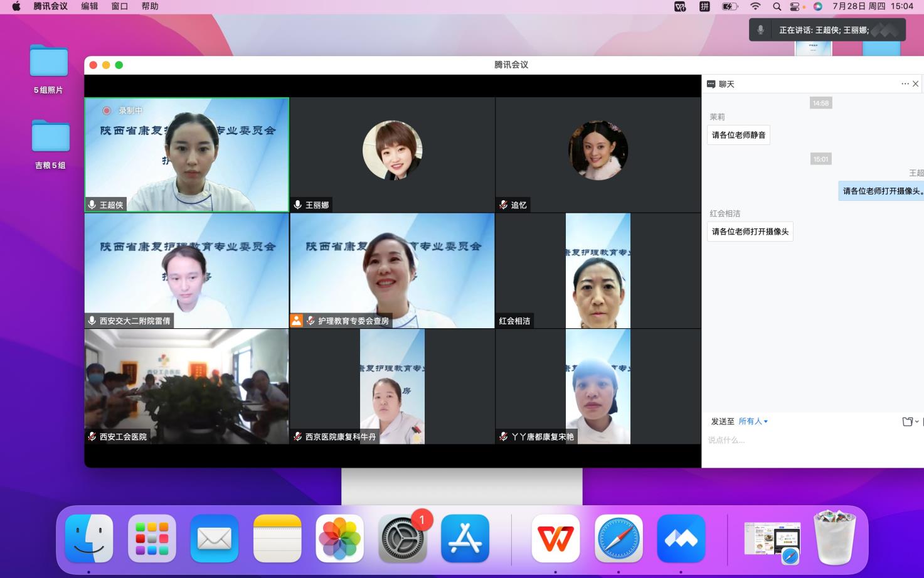The image size is (924, 578).
Task: Open chat panel more options (…)
Action: pyautogui.click(x=905, y=83)
